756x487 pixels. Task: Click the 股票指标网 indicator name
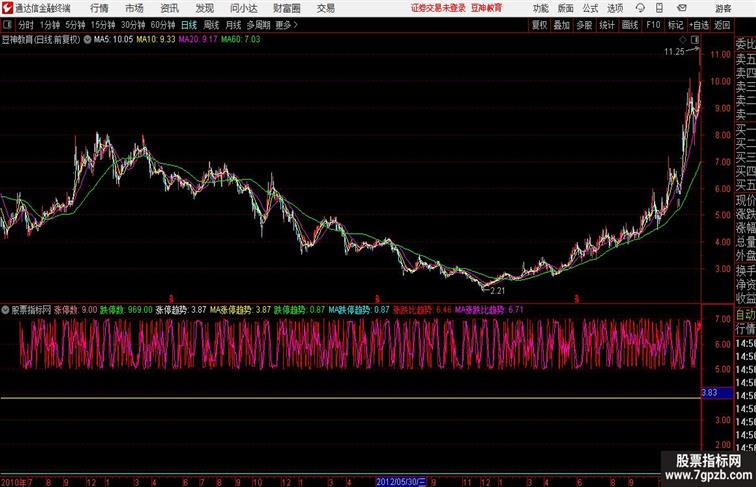pyautogui.click(x=31, y=310)
